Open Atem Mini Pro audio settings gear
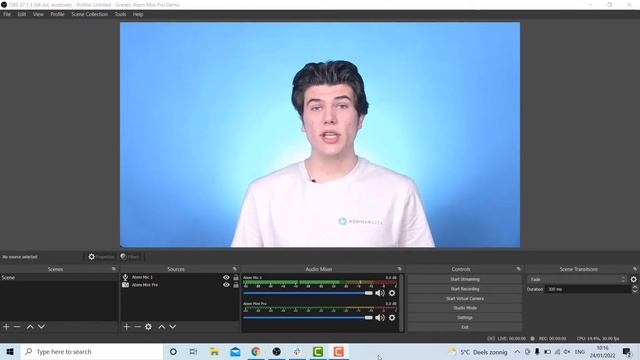Screen dimensions: 640x360 (392, 318)
